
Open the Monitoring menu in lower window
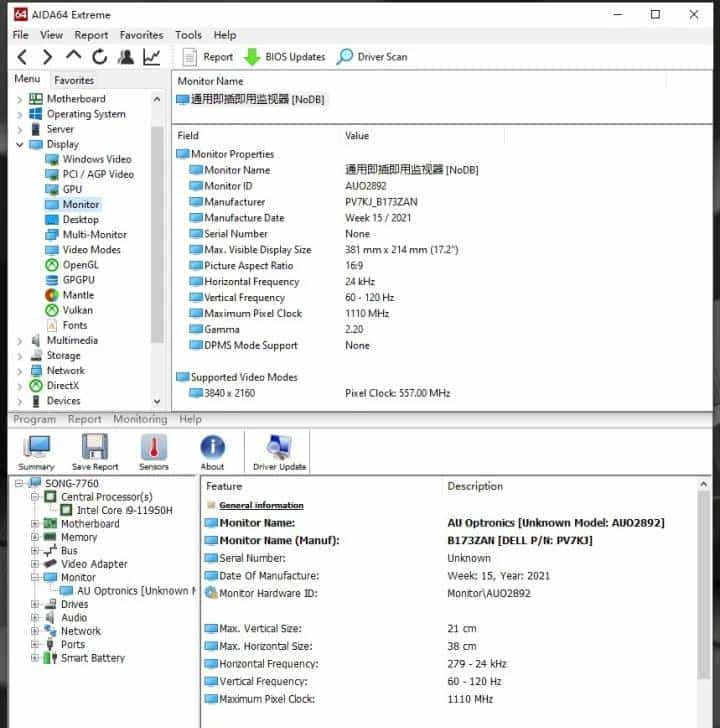click(140, 419)
